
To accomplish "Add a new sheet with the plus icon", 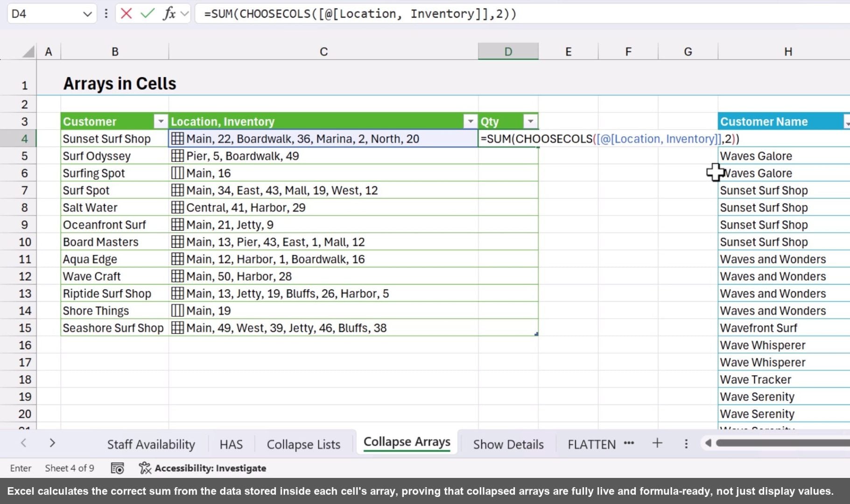I will coord(657,443).
